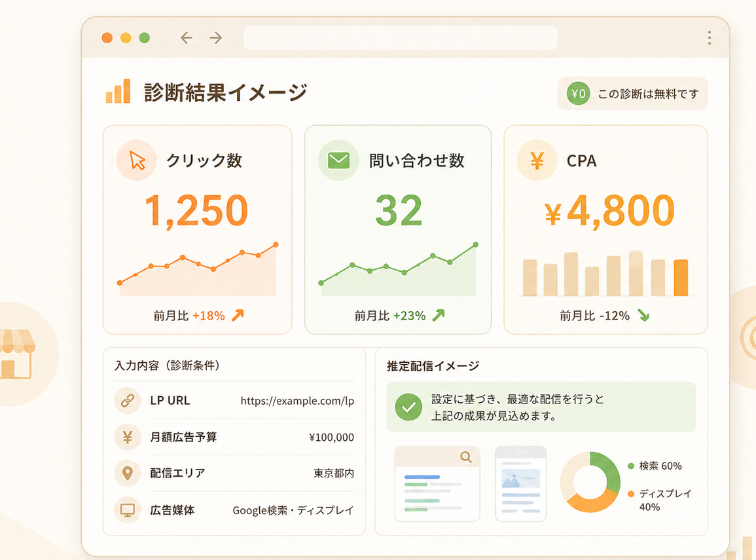Click the ¥4,800 CPA value
This screenshot has height=560, width=756.
(x=609, y=210)
